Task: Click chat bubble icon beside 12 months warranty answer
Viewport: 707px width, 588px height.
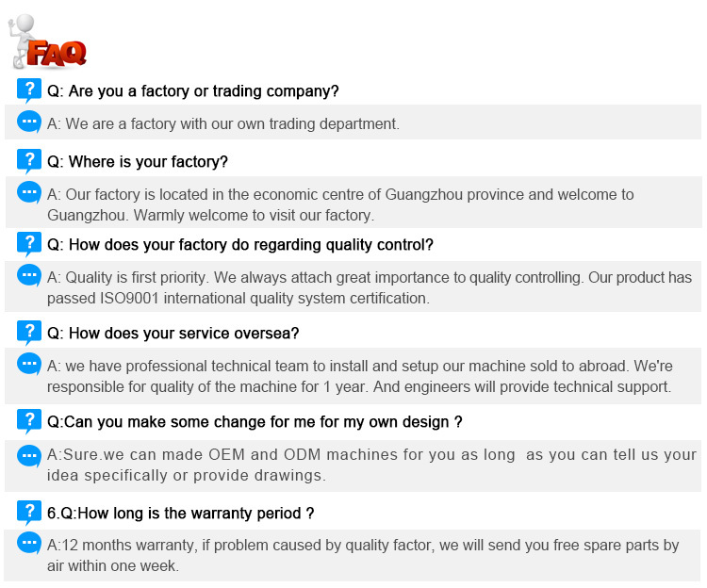Action: [x=29, y=544]
